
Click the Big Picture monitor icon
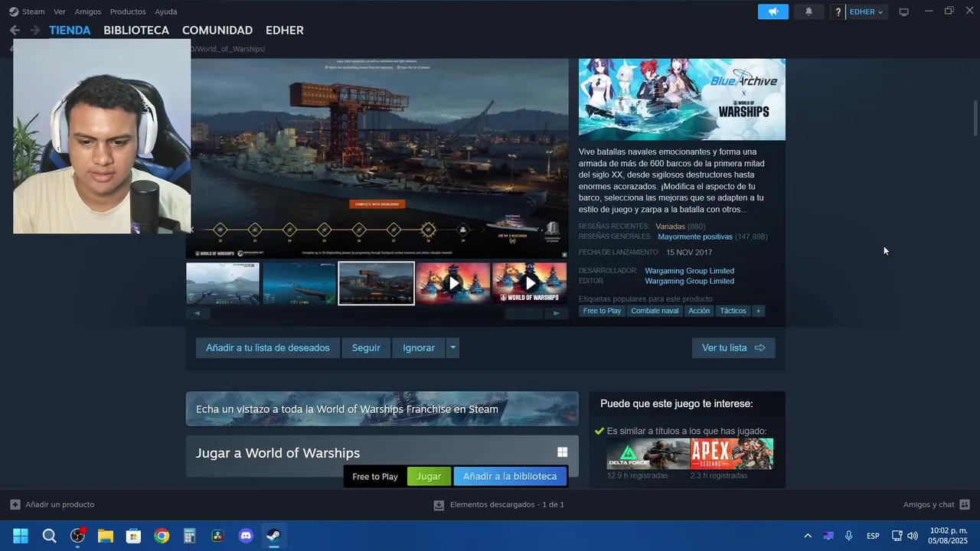point(903,11)
